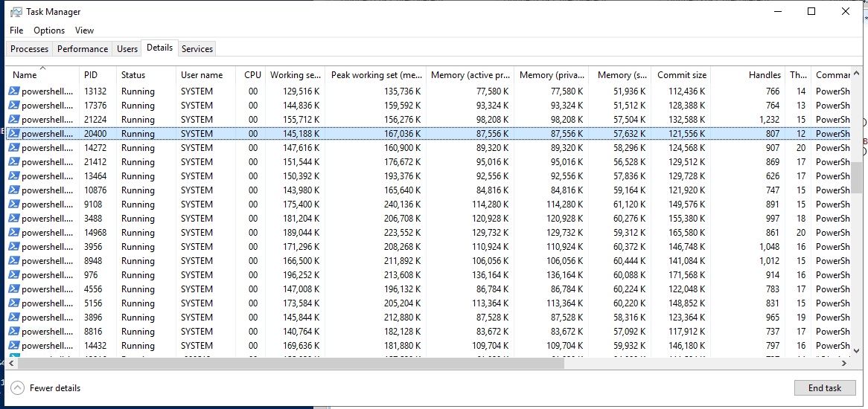The height and width of the screenshot is (409, 868).
Task: Click PowerShell icon of PID 9108 row
Action: pyautogui.click(x=14, y=204)
